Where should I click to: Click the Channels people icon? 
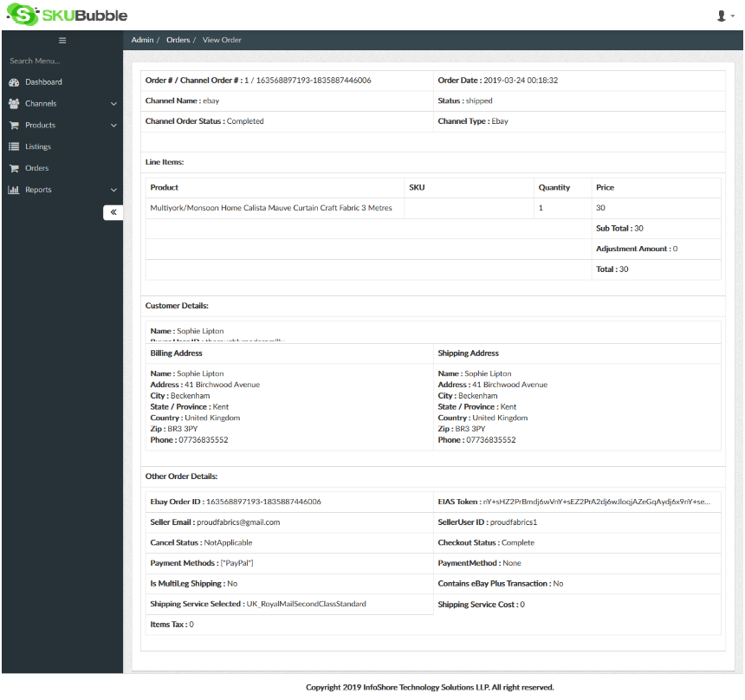(14, 104)
